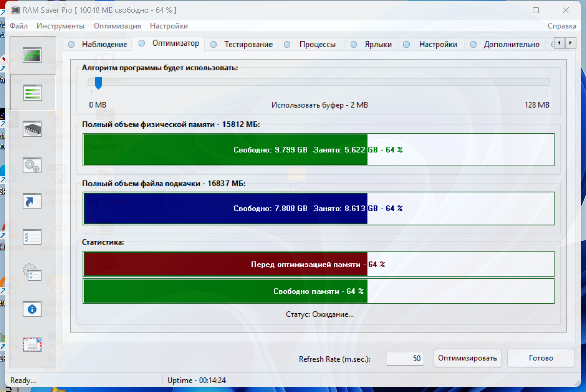Click the Ready... status bar text
The width and height of the screenshot is (586, 392).
(x=23, y=380)
